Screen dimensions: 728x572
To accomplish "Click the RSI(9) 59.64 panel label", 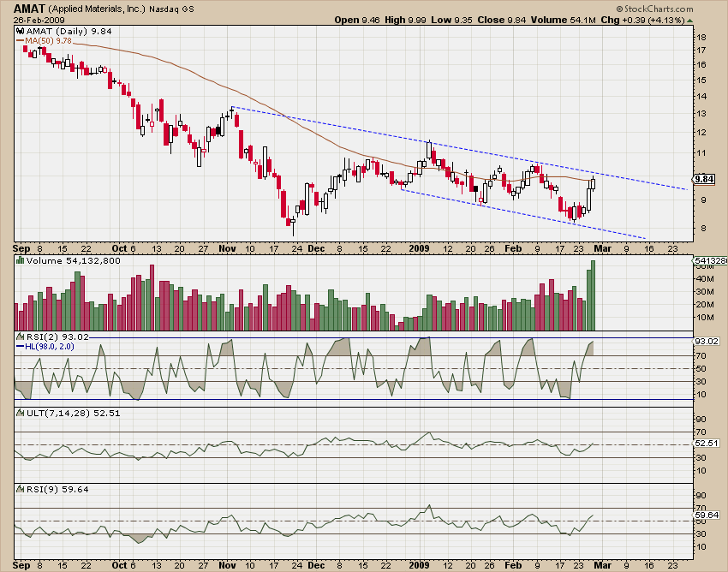I will click(x=57, y=489).
